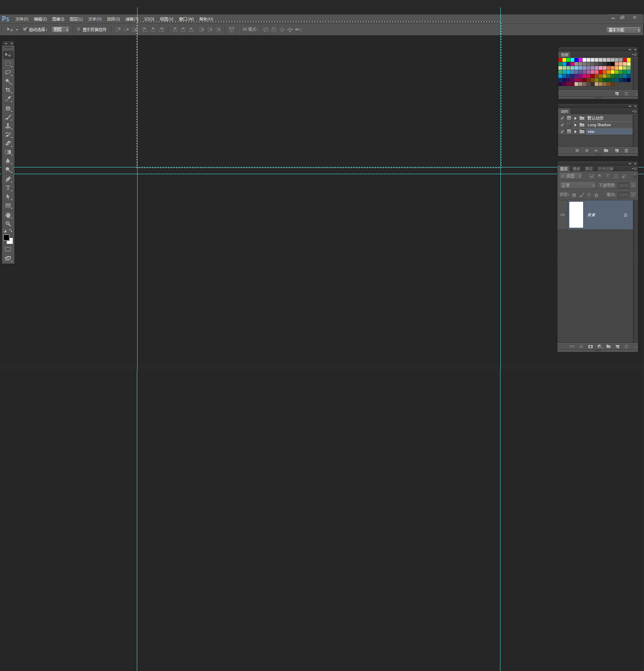Select the Gradient tool
The width and height of the screenshot is (644, 671).
coord(8,152)
